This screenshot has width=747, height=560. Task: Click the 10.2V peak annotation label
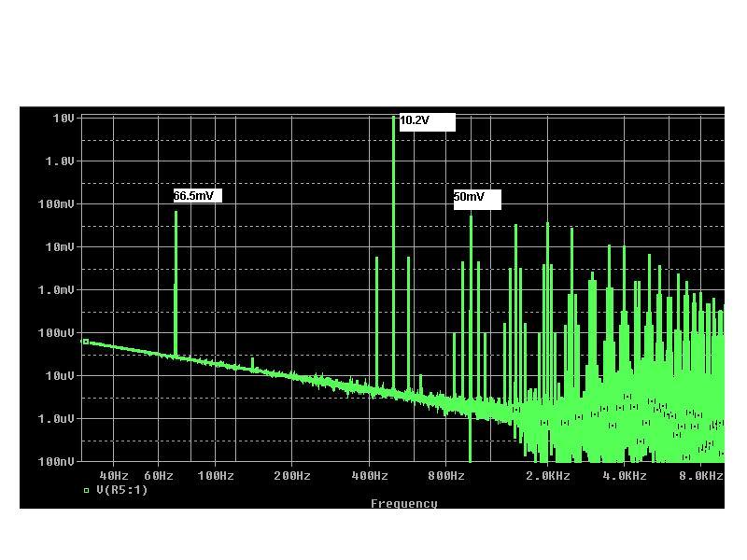tap(428, 122)
